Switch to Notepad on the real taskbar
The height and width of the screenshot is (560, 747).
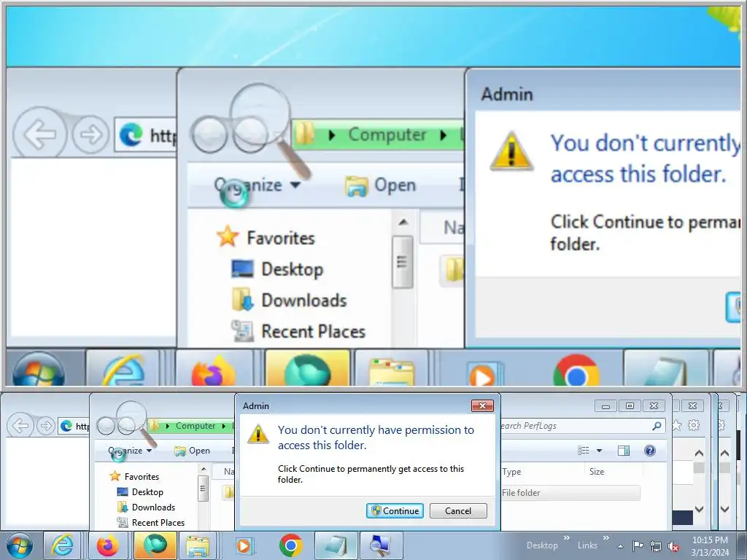pyautogui.click(x=336, y=545)
